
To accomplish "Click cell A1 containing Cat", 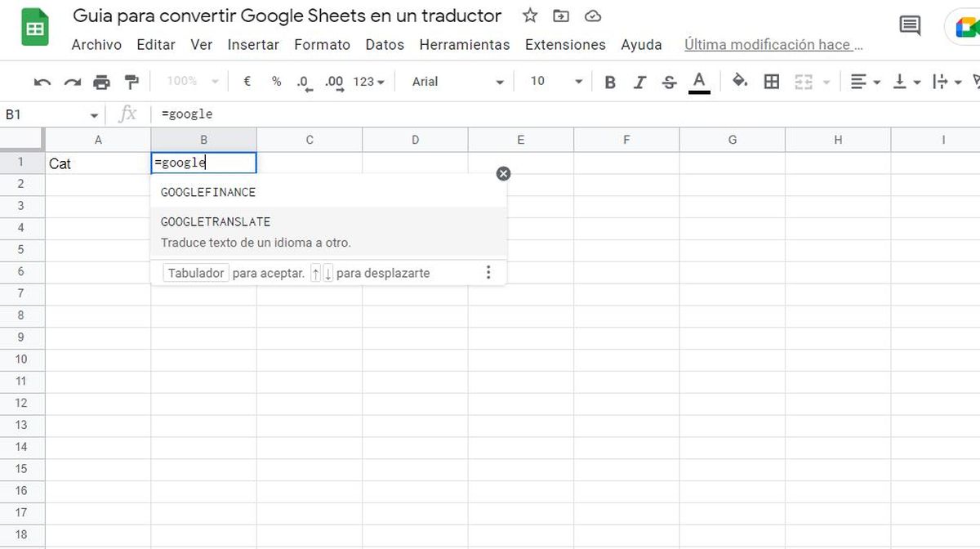I will (x=98, y=163).
